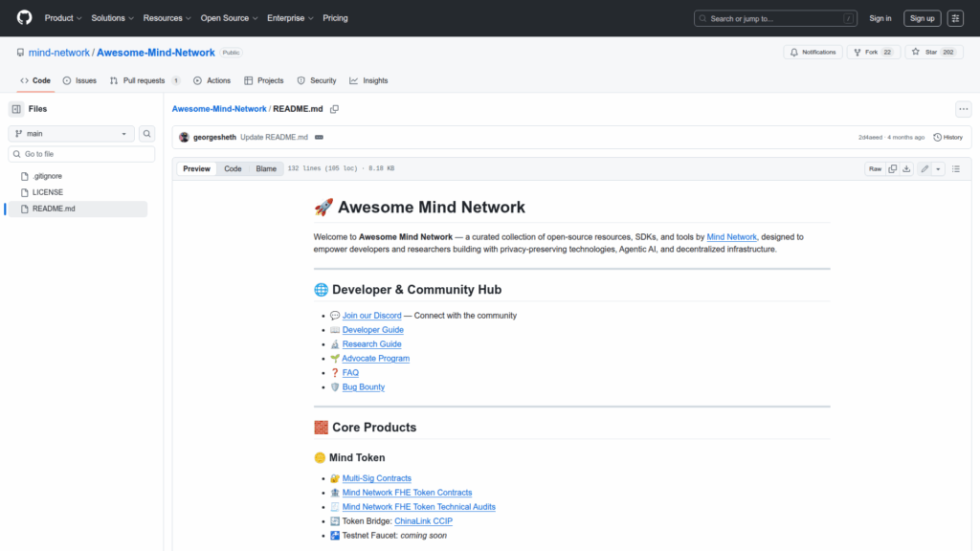Image resolution: width=980 pixels, height=551 pixels.
Task: Open the .gitignore file
Action: (47, 176)
